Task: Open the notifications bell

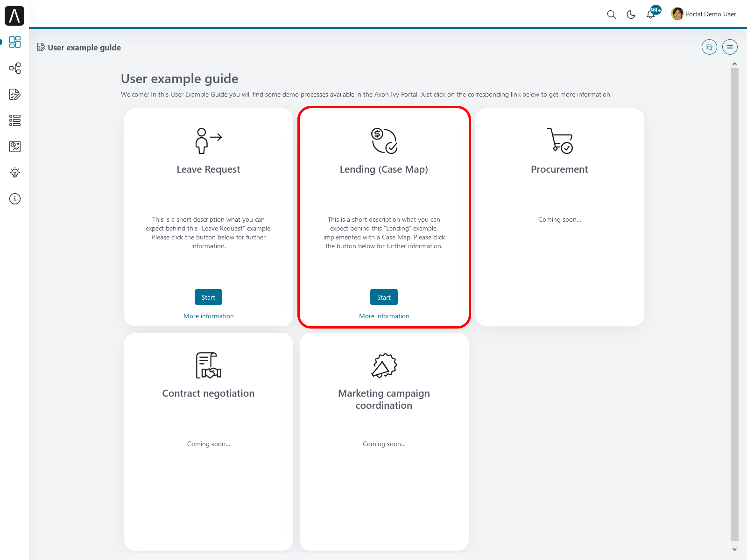Action: coord(651,14)
